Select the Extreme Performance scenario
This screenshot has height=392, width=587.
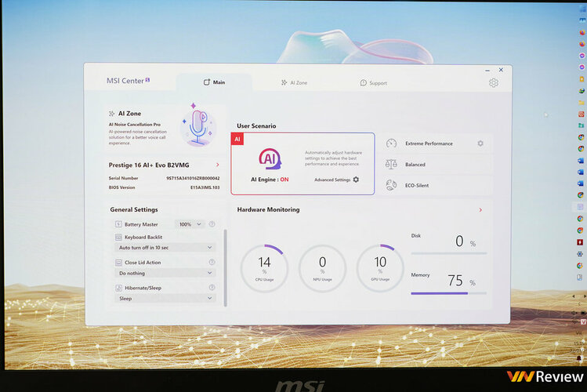point(428,143)
